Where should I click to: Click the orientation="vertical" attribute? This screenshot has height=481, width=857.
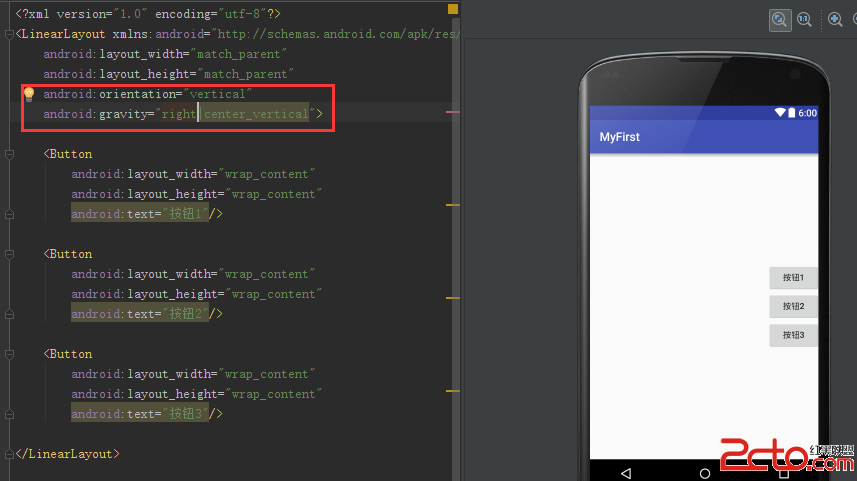[148, 94]
